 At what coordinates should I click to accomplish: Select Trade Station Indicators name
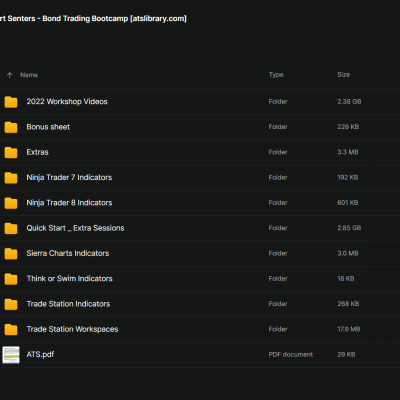pyautogui.click(x=68, y=304)
